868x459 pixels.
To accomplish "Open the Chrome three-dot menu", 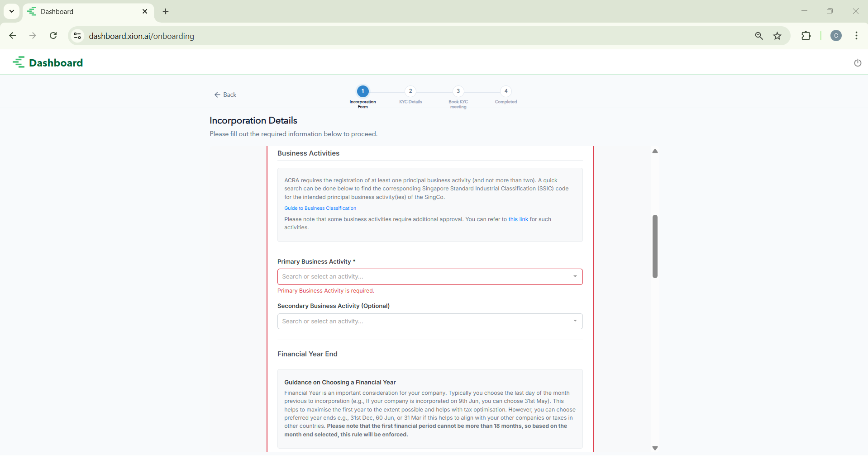I will point(856,36).
